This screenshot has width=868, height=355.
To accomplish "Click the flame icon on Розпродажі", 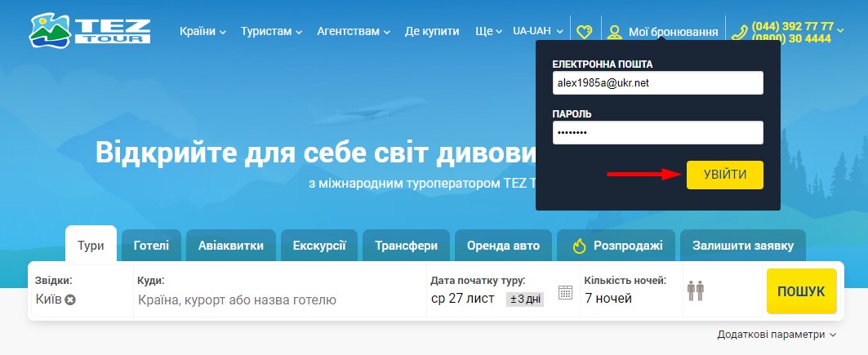I will [x=579, y=246].
